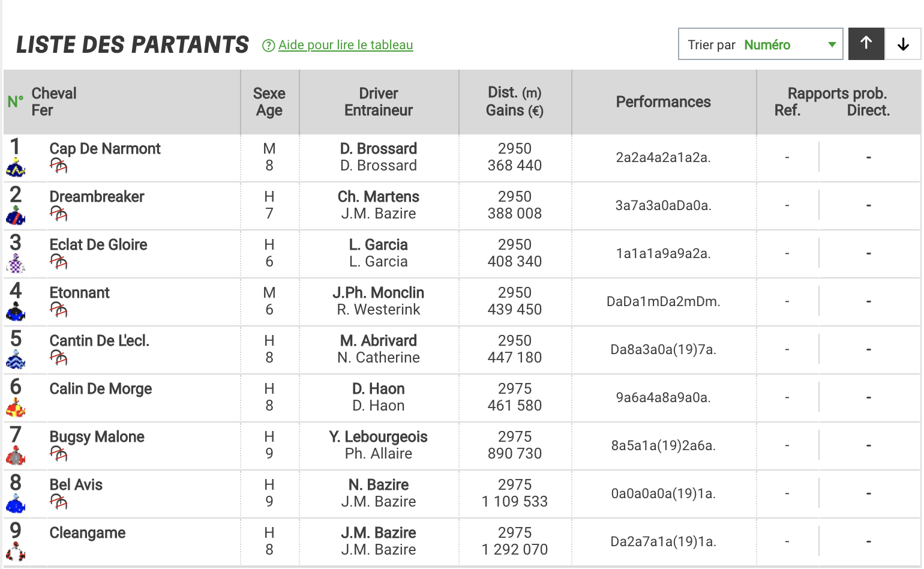Open Aide pour lire le tableau link
924x569 pixels.
click(346, 45)
